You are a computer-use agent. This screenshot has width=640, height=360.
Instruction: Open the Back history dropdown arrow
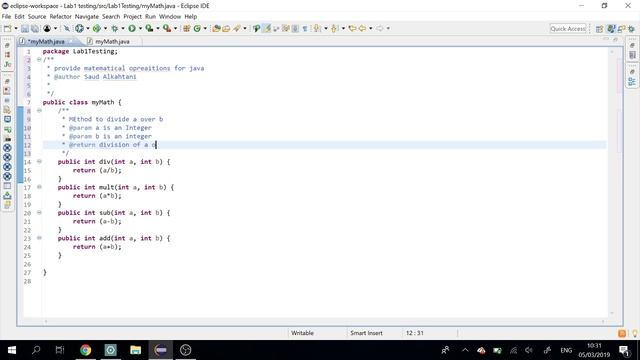(x=370, y=28)
